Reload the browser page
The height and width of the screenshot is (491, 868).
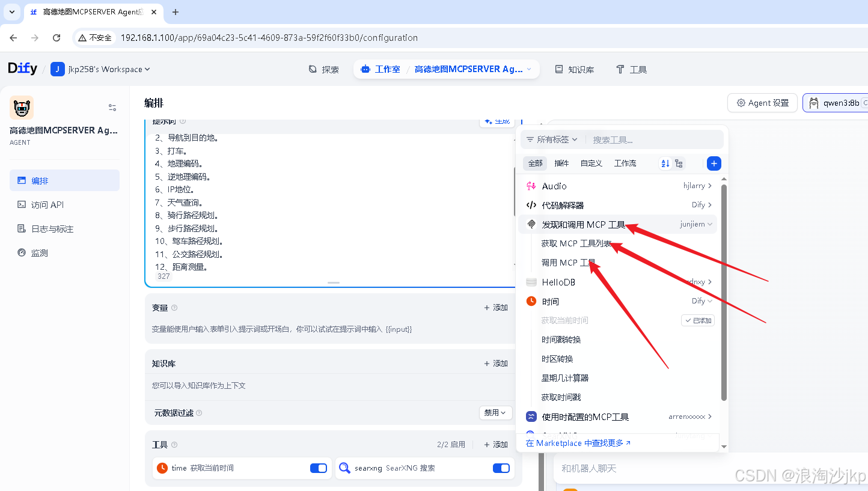(57, 37)
